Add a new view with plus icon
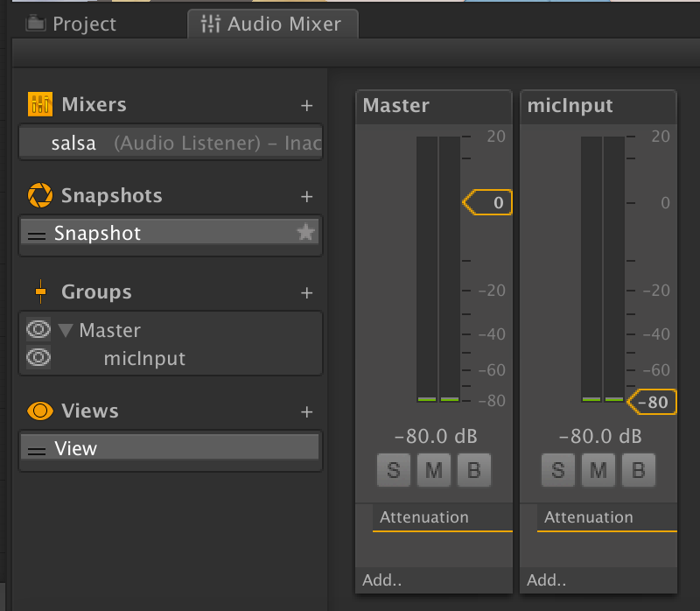The image size is (700, 611). tap(306, 411)
